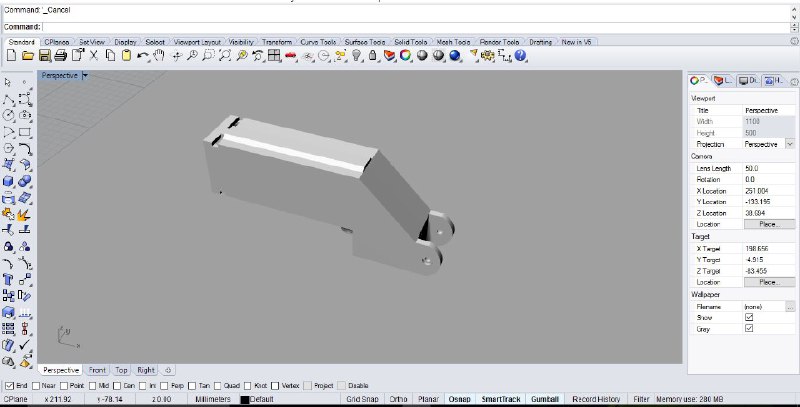Uncheck the Wallpaper Gray checkbox
The width and height of the screenshot is (800, 407).
(x=749, y=328)
